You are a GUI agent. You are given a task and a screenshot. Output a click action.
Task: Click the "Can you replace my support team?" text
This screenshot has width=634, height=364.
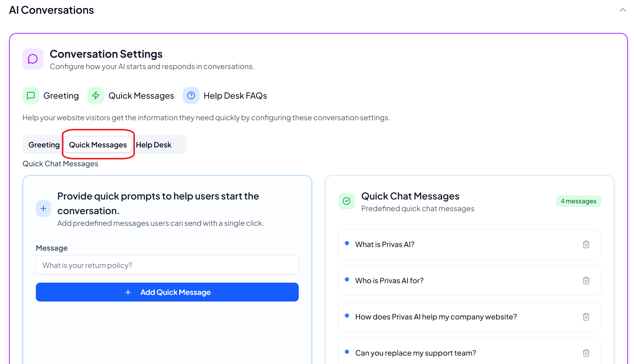[x=415, y=353]
